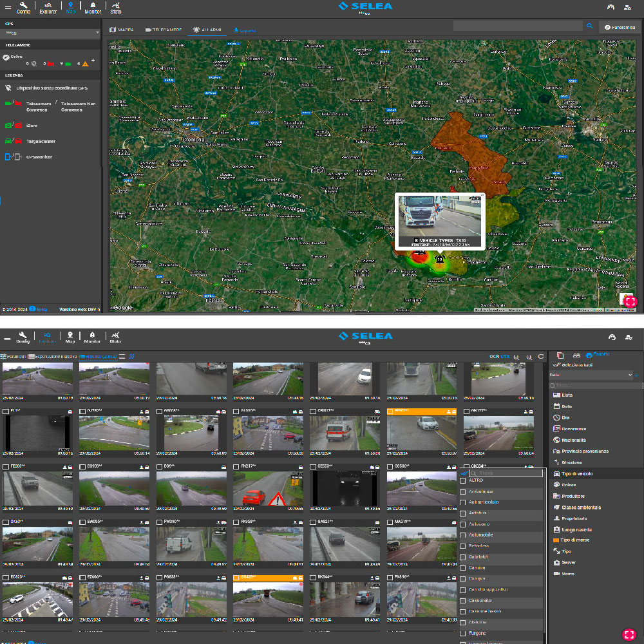
Task: Click the blue magnifier search icon above the map
Action: (x=589, y=26)
